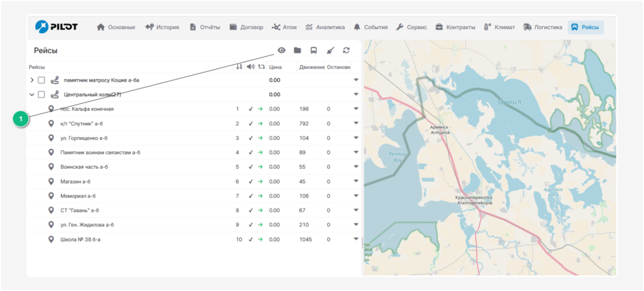Switch to the Отчёты tab
Screen dimensions: 644x291
(x=205, y=28)
